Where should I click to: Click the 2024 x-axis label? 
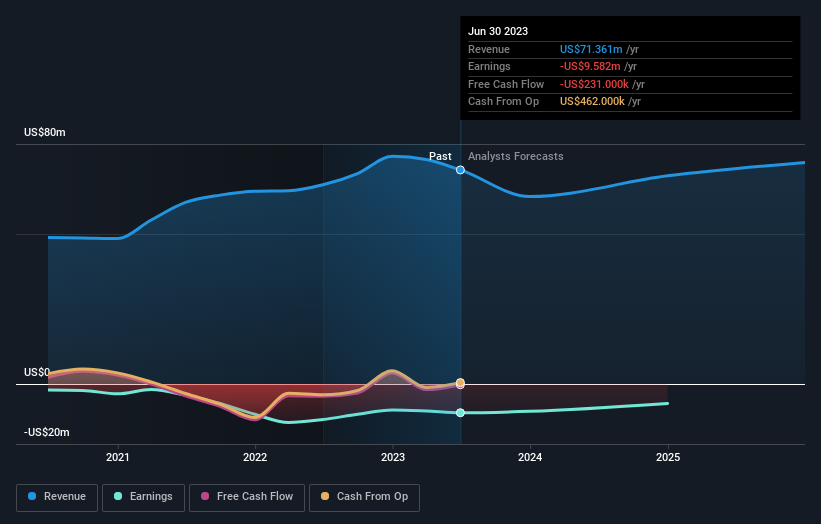coord(530,457)
